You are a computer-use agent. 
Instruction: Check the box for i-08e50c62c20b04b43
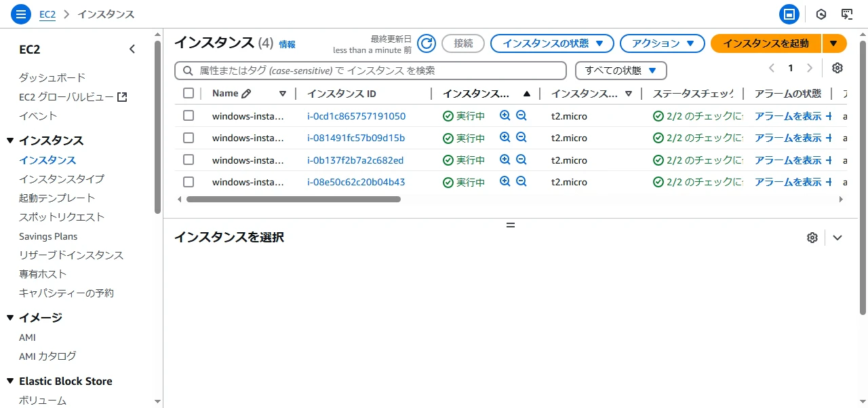pyautogui.click(x=189, y=182)
